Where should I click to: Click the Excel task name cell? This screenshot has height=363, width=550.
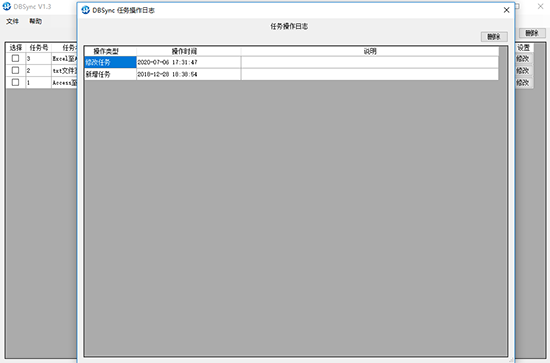coord(65,59)
